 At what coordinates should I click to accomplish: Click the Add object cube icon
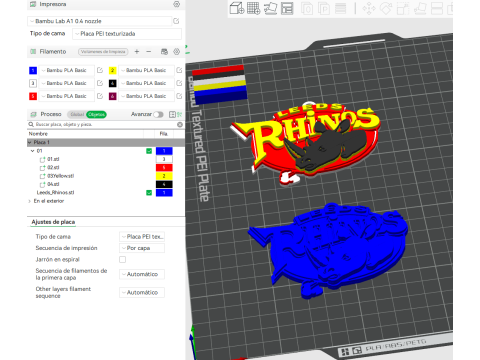point(237,8)
